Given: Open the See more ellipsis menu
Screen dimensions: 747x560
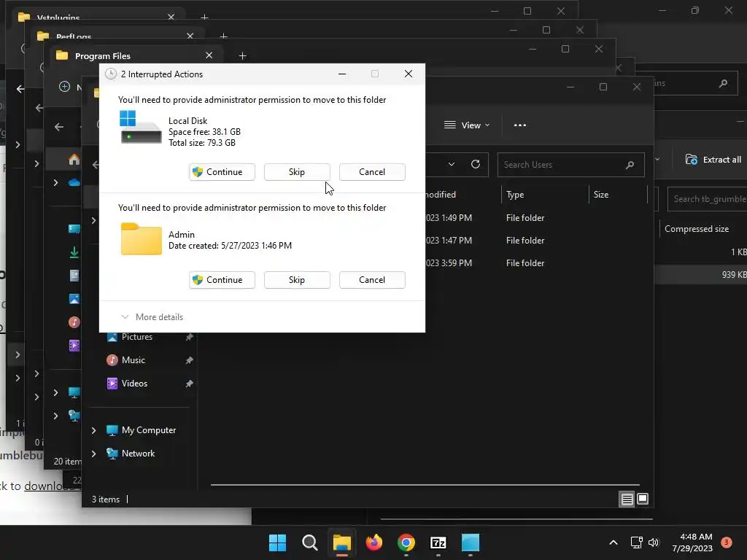Looking at the screenshot, I should [x=519, y=125].
